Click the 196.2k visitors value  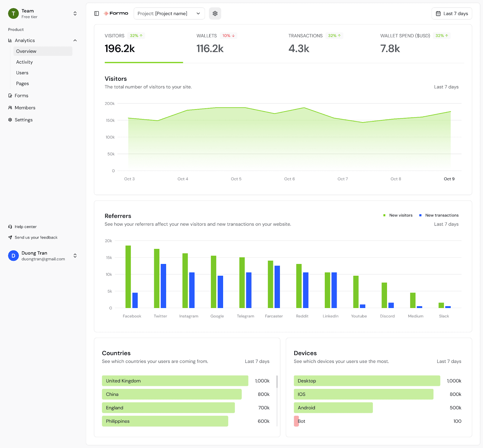120,49
